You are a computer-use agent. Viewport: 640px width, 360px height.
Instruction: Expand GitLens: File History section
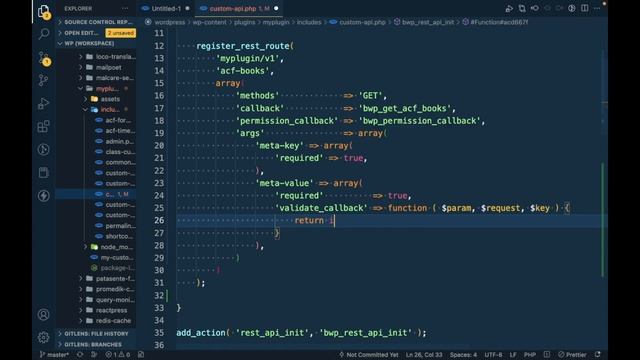coord(96,333)
